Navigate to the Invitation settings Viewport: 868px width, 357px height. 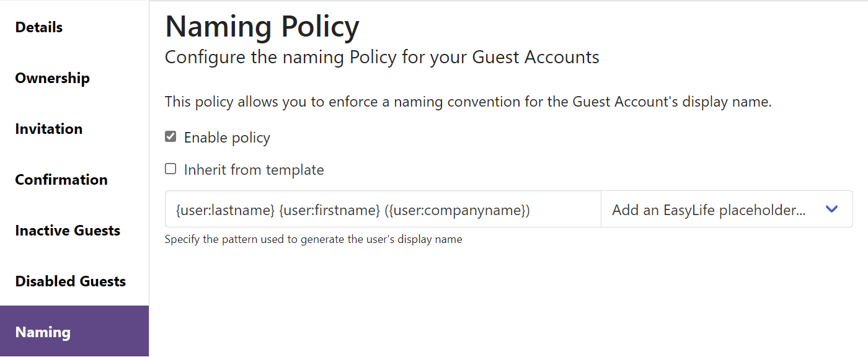(x=48, y=129)
